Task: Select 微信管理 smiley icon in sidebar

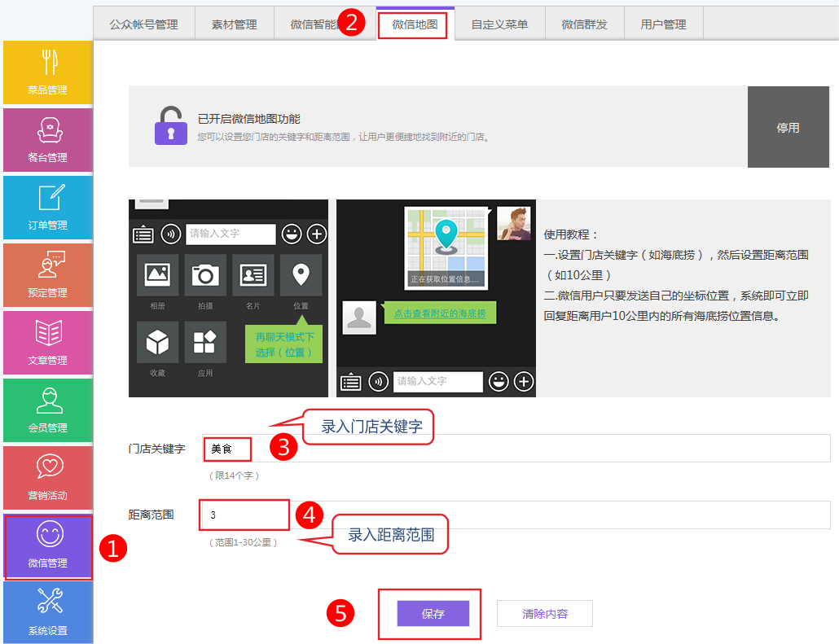Action: pos(49,536)
